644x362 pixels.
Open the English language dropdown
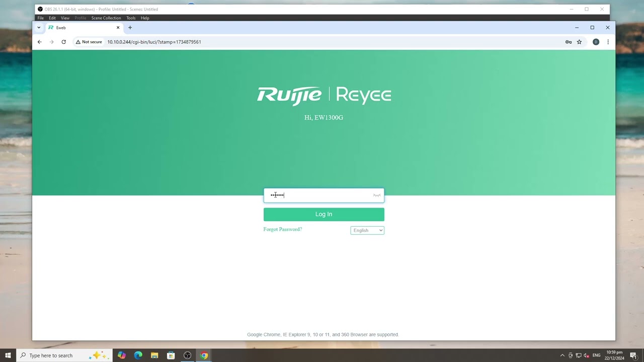tap(367, 230)
